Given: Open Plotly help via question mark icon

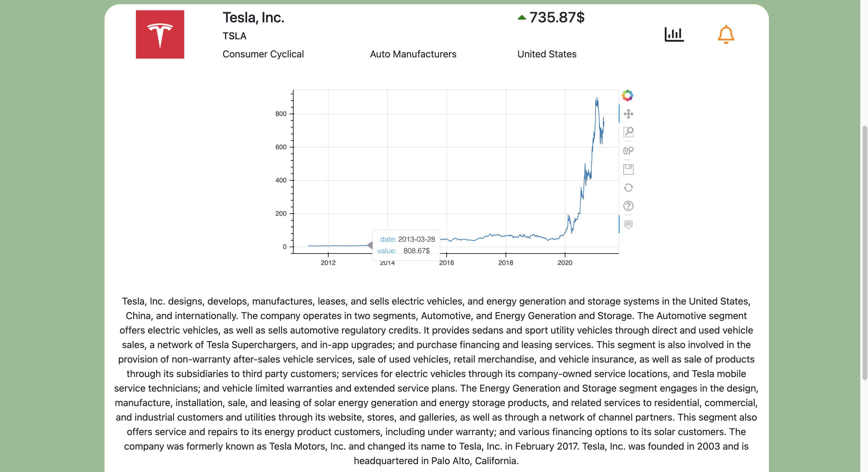Looking at the screenshot, I should pyautogui.click(x=629, y=206).
